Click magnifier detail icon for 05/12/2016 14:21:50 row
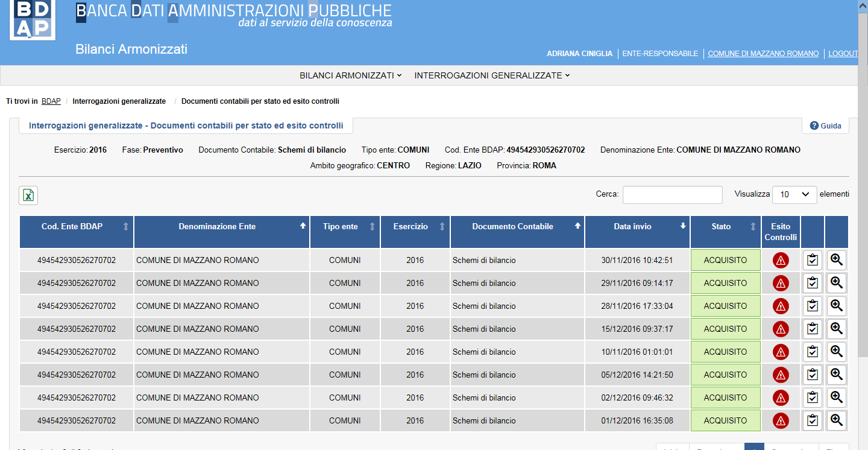This screenshot has height=450, width=868. 837,375
